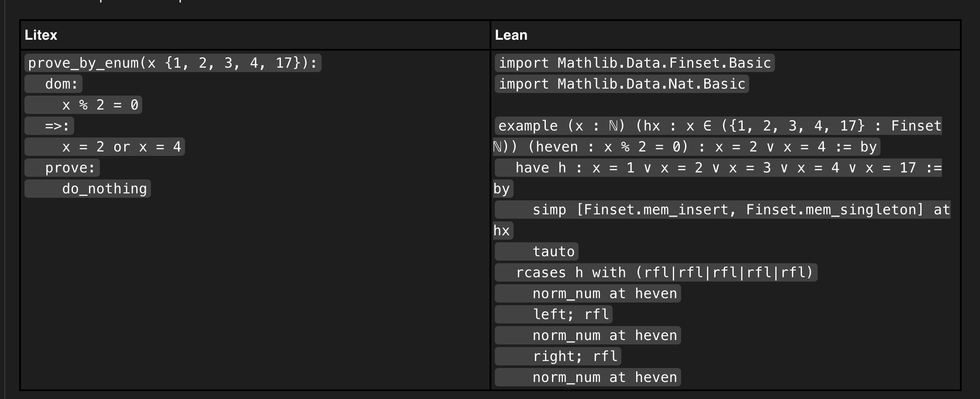
Task: Click the prove_by_enum code line
Action: [x=173, y=63]
